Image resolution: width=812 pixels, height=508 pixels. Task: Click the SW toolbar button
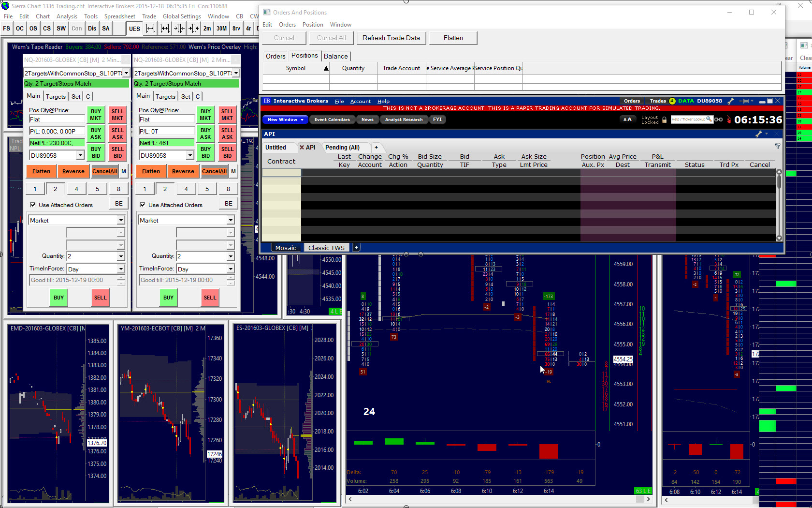61,29
